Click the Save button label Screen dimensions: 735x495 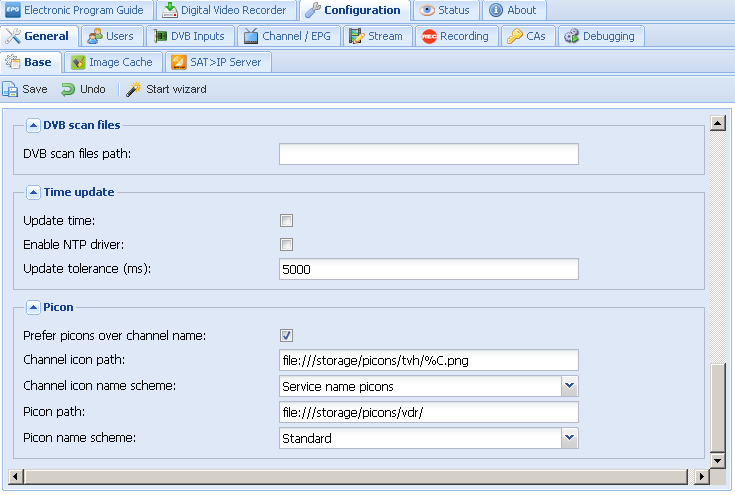click(x=35, y=89)
